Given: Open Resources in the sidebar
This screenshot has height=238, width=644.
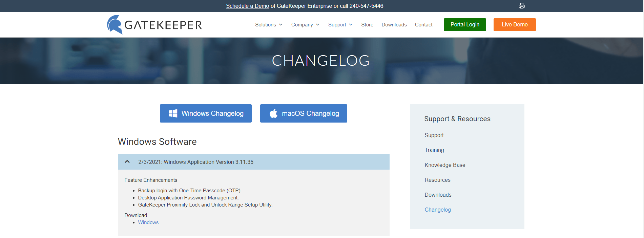Looking at the screenshot, I should [x=437, y=180].
